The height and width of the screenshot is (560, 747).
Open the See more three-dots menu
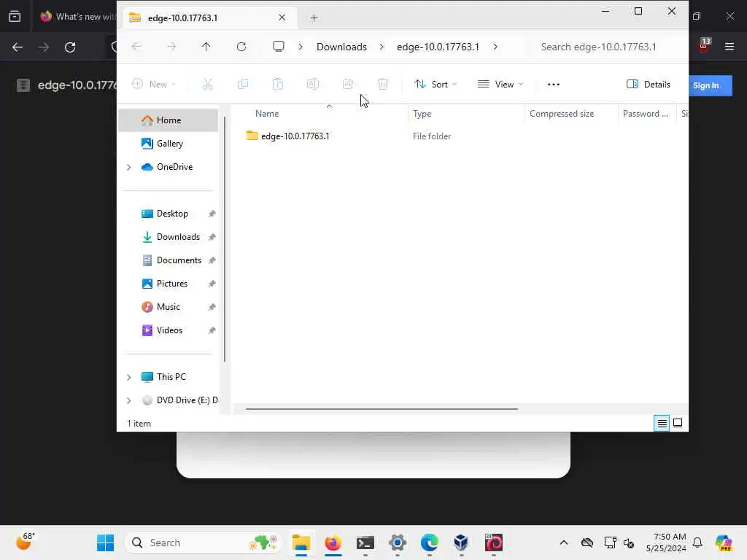(553, 85)
